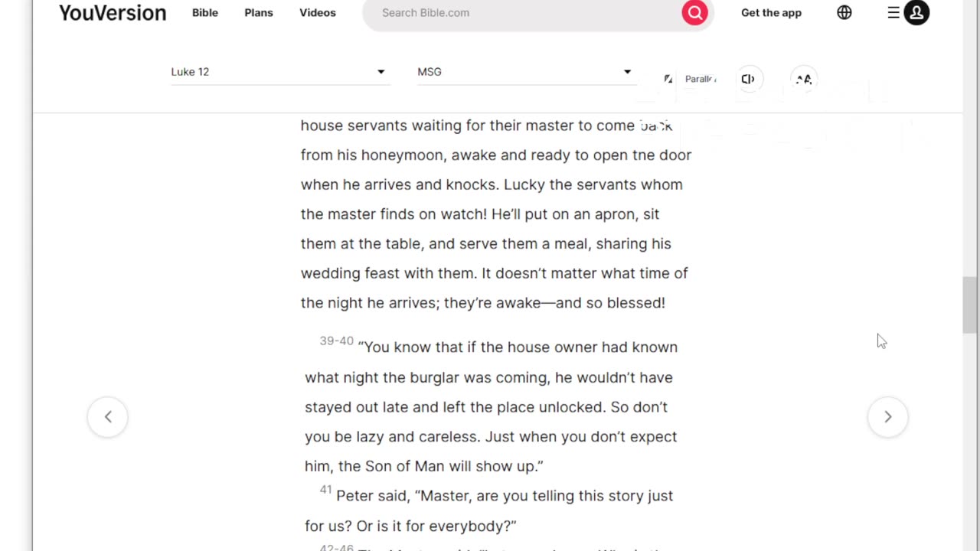The height and width of the screenshot is (551, 980).
Task: Click the audio Bible icon
Action: [x=748, y=79]
